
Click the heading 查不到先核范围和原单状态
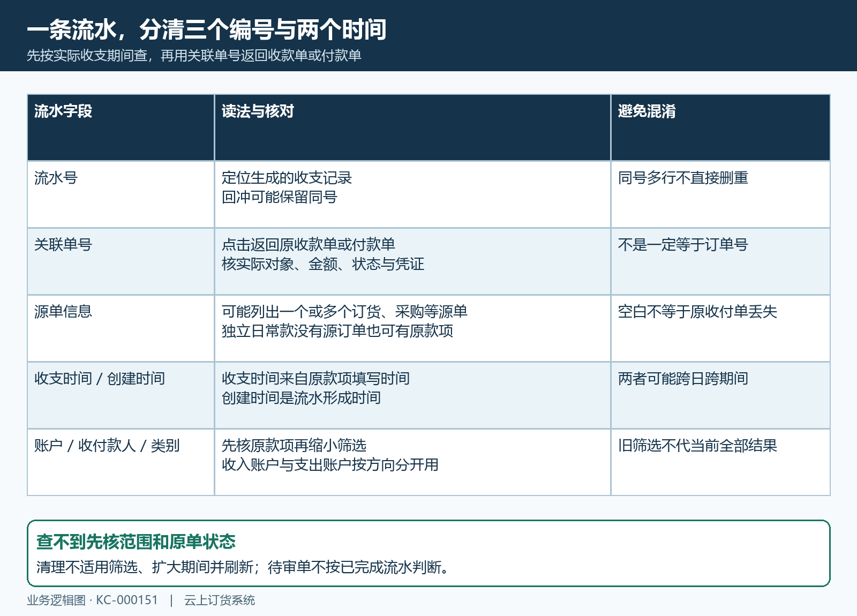(x=136, y=542)
